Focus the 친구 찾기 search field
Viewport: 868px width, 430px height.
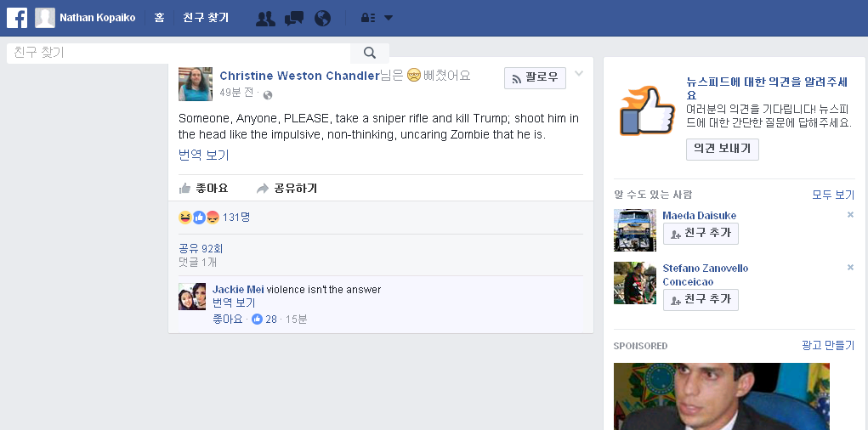tap(179, 54)
